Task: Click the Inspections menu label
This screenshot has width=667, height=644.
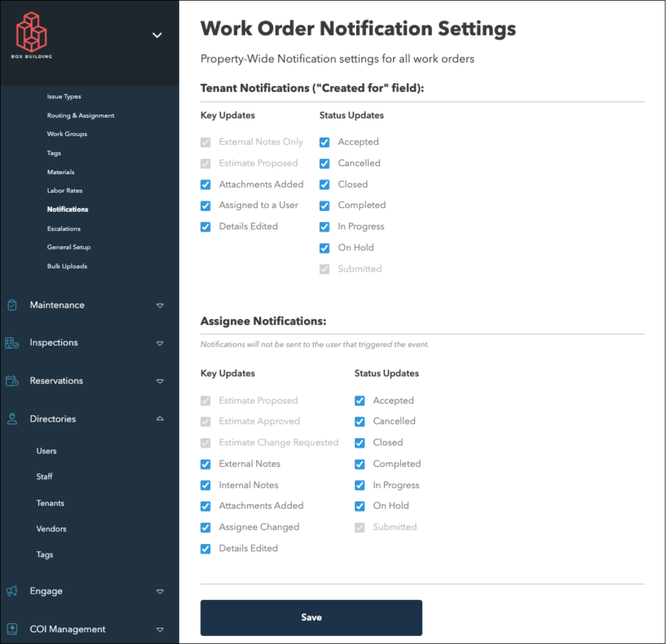Action: [54, 343]
